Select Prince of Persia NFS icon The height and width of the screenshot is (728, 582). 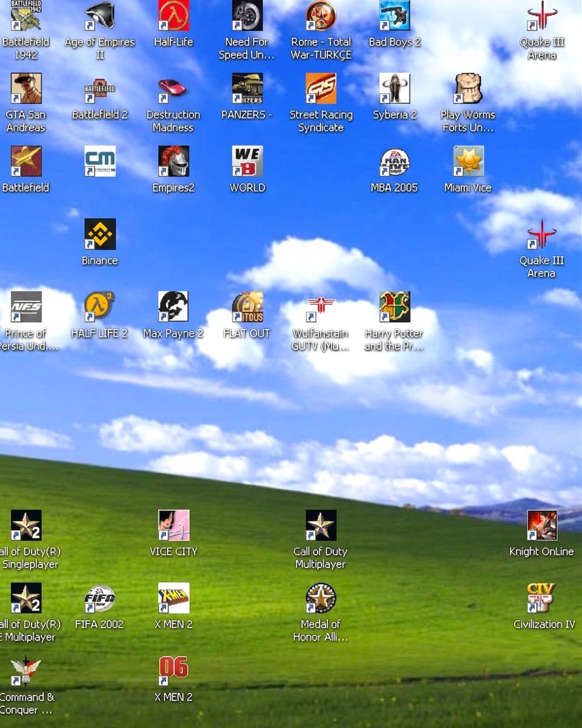(x=26, y=307)
